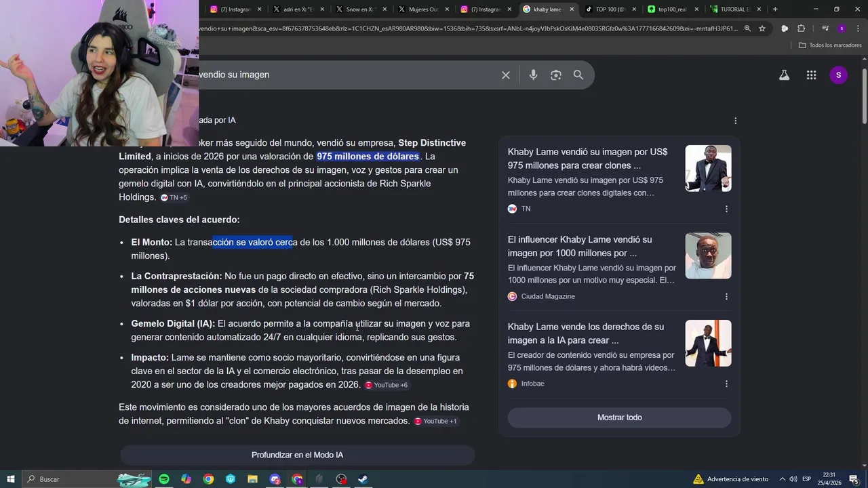Expand the YouTube +1 source chip
This screenshot has height=488, width=868.
pyautogui.click(x=436, y=421)
